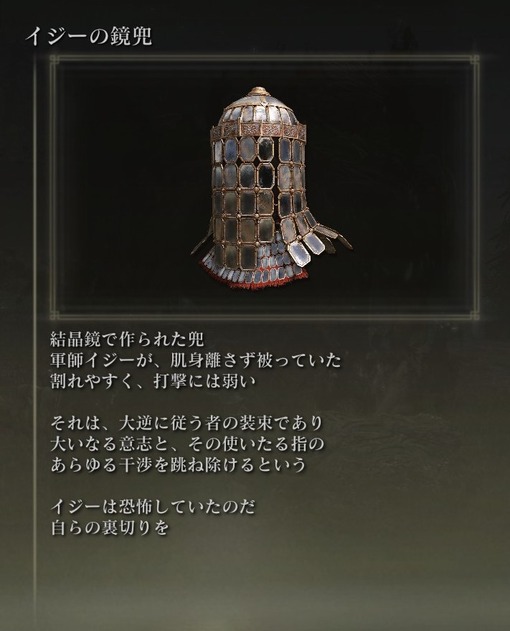Click the ornate bronze band on the helmet
This screenshot has width=510, height=631.
[258, 130]
